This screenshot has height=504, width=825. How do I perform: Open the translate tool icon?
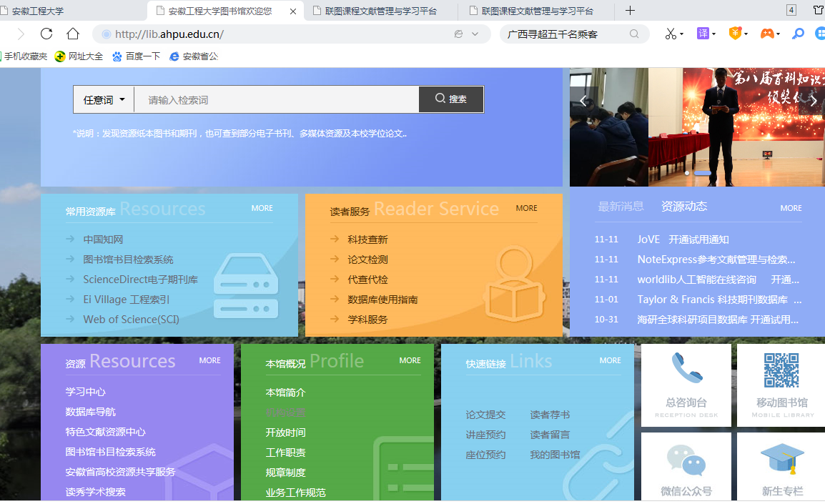(x=703, y=34)
